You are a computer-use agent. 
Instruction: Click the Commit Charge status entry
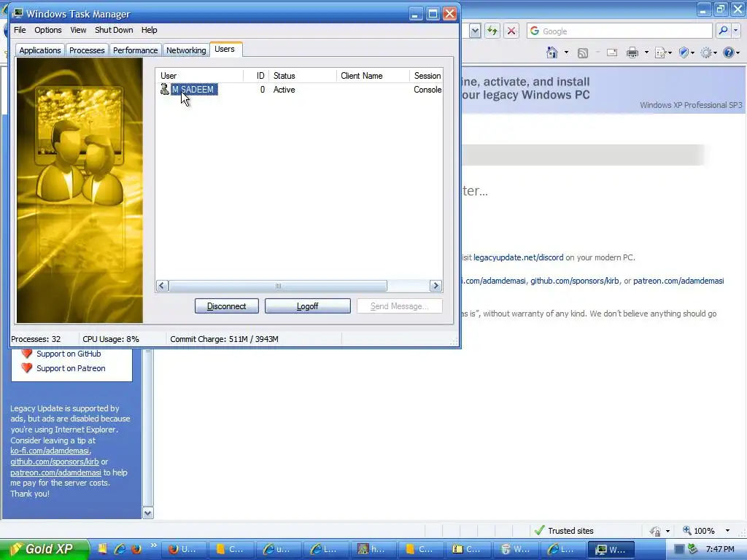click(x=224, y=339)
